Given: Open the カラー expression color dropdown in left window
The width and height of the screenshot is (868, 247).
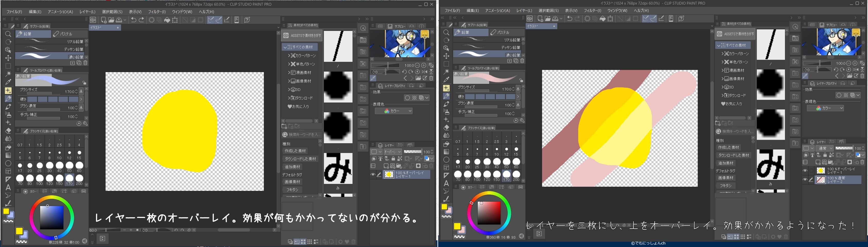Looking at the screenshot, I should click(393, 111).
